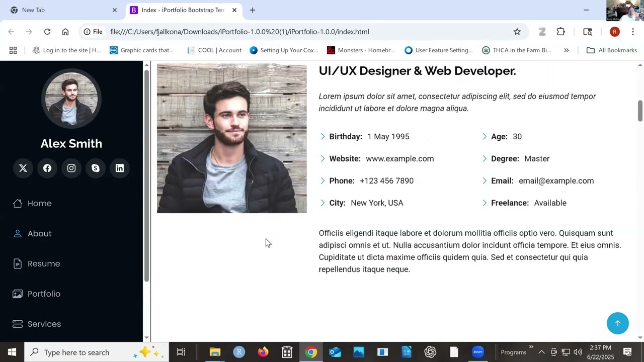Click the sidebar profile avatar image
This screenshot has width=644, height=362.
tap(71, 99)
